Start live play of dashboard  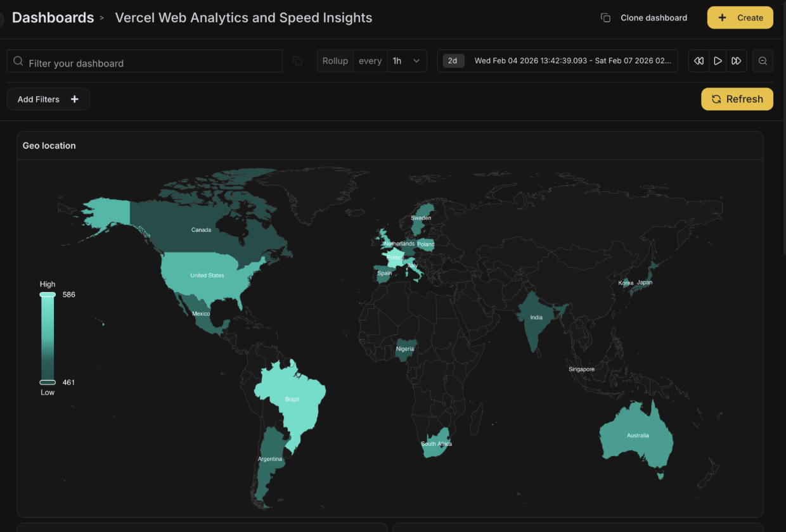coord(718,61)
